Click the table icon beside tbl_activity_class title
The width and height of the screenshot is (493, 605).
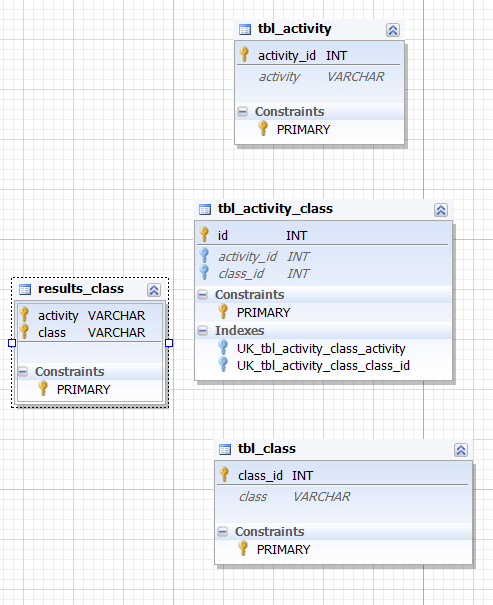click(205, 210)
